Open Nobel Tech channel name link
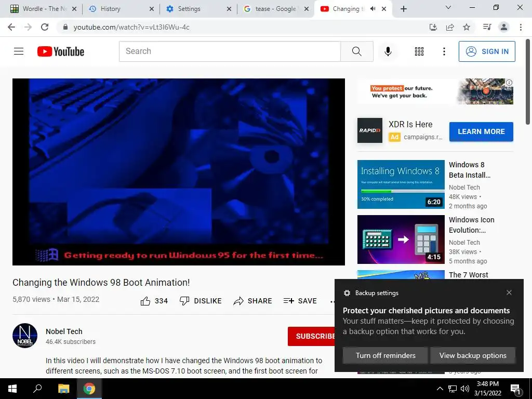 click(64, 331)
